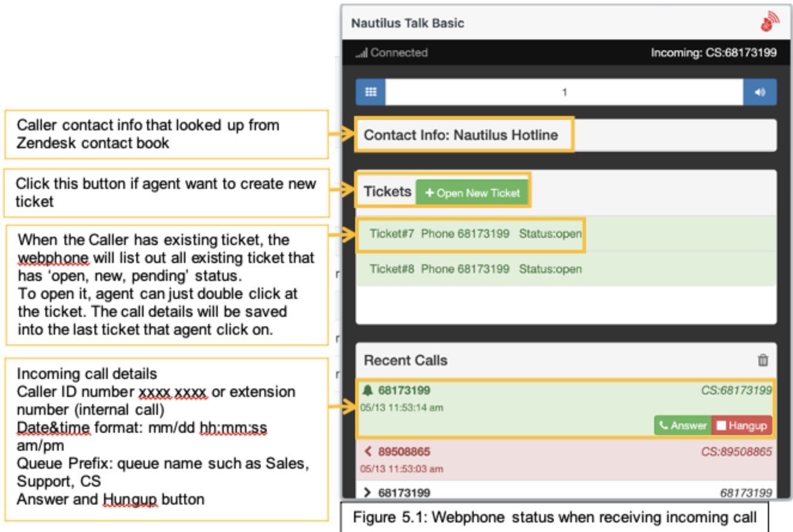
Task: Clear recent calls with trash icon
Action: tap(763, 360)
